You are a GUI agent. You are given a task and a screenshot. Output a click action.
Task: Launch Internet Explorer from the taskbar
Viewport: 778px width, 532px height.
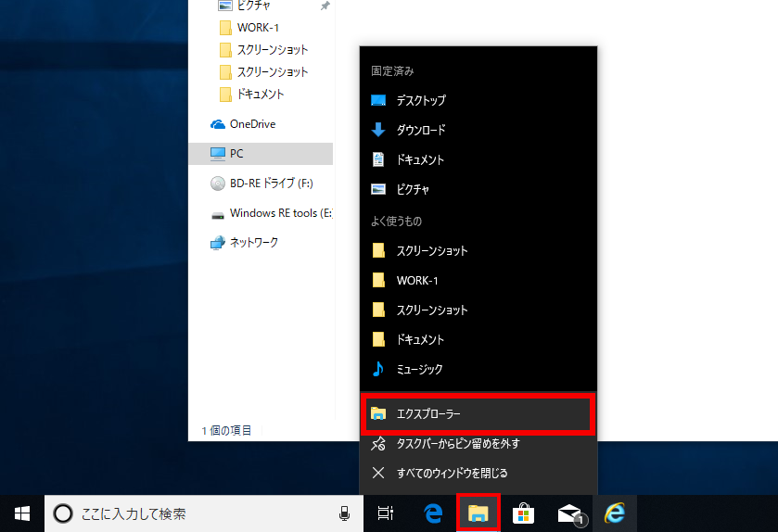[x=615, y=513]
